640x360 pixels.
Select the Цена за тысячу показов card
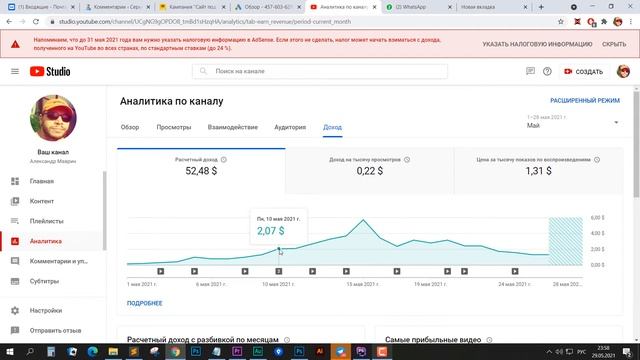click(538, 171)
